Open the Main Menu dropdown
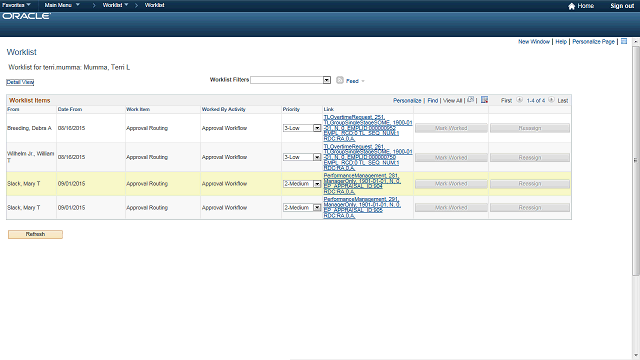Image resolution: width=640 pixels, height=360 pixels. [62, 5]
